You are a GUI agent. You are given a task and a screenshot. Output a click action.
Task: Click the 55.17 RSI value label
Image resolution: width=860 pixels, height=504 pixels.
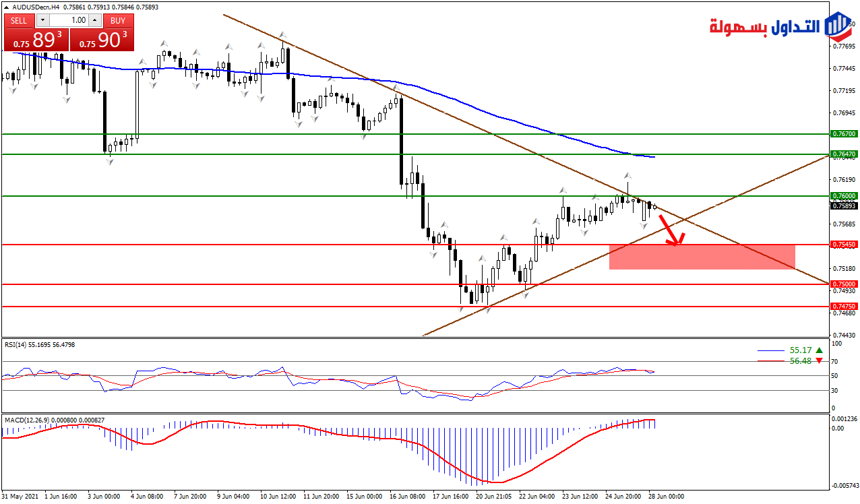coord(800,350)
